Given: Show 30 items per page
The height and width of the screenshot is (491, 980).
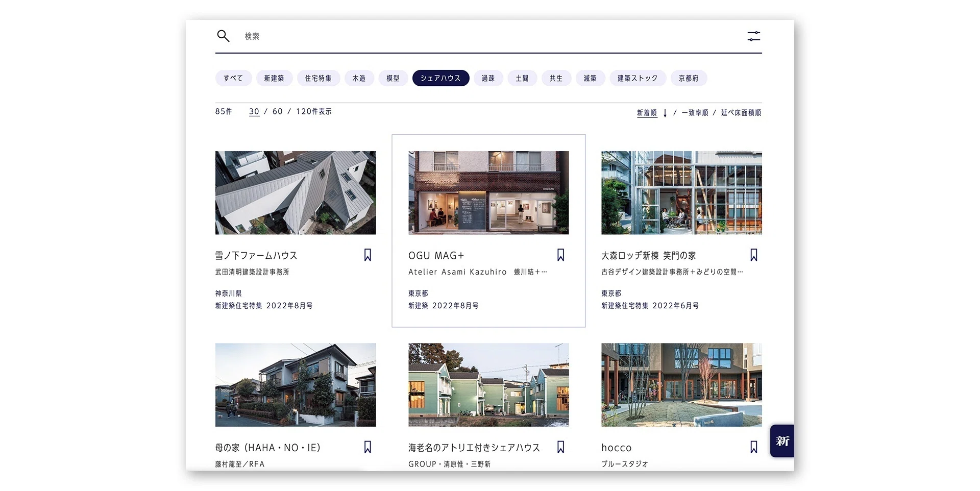Looking at the screenshot, I should pyautogui.click(x=254, y=111).
